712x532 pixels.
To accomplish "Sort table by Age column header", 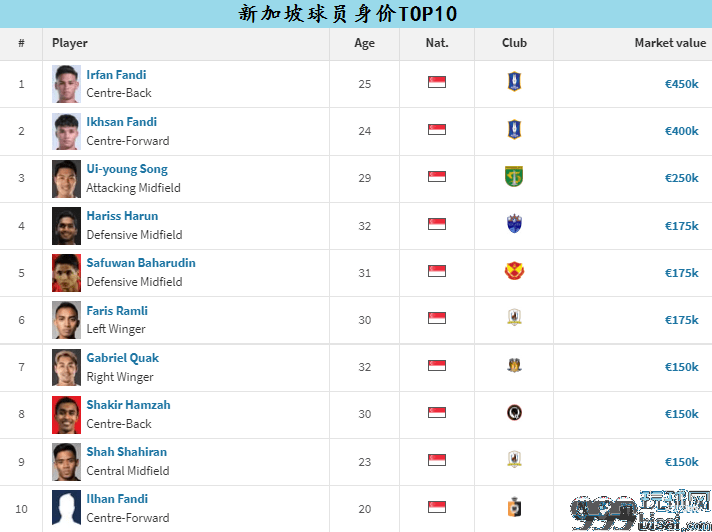I will click(364, 43).
